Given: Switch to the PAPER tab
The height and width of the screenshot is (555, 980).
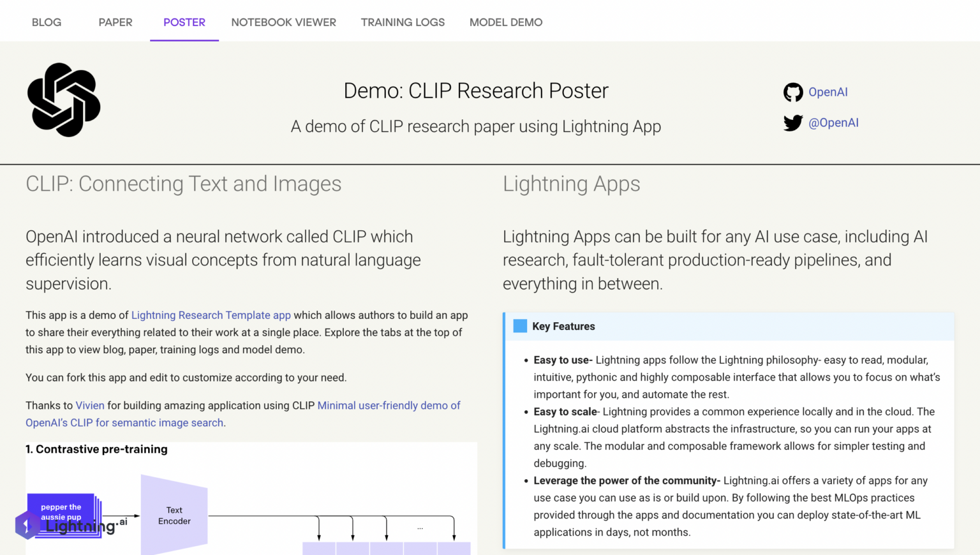Looking at the screenshot, I should pyautogui.click(x=115, y=22).
